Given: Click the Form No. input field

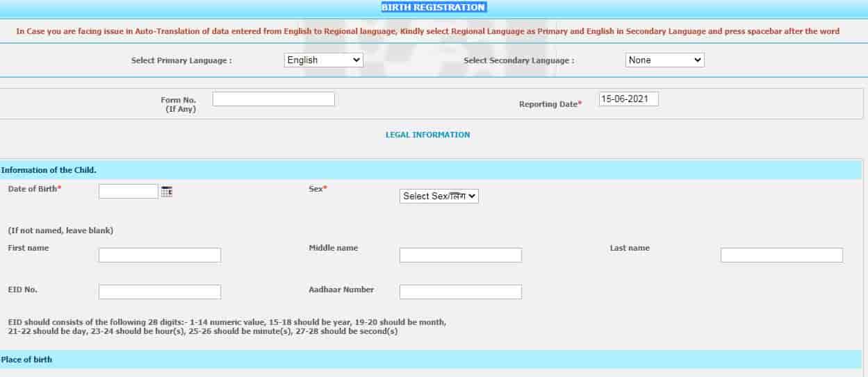Looking at the screenshot, I should [274, 99].
